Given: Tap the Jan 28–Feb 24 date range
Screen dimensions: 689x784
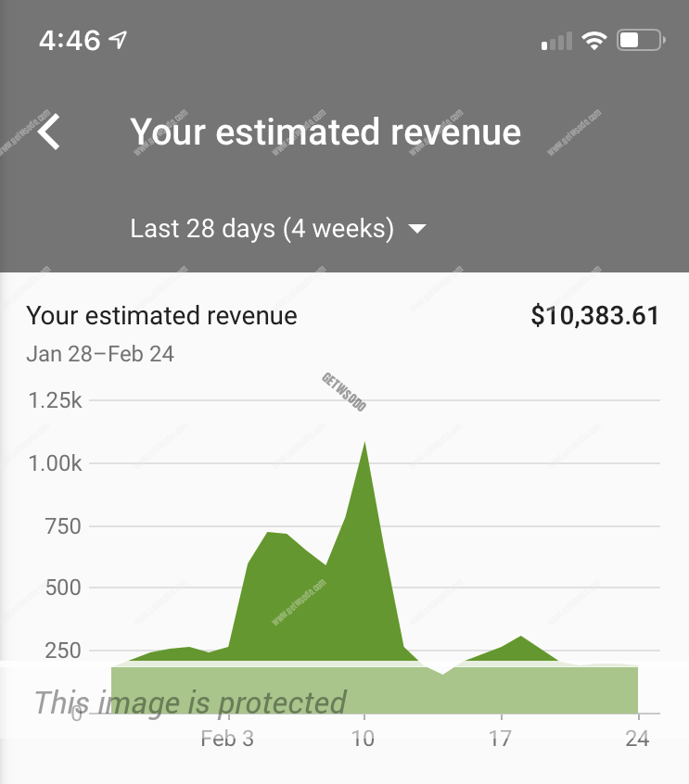Looking at the screenshot, I should tap(100, 354).
